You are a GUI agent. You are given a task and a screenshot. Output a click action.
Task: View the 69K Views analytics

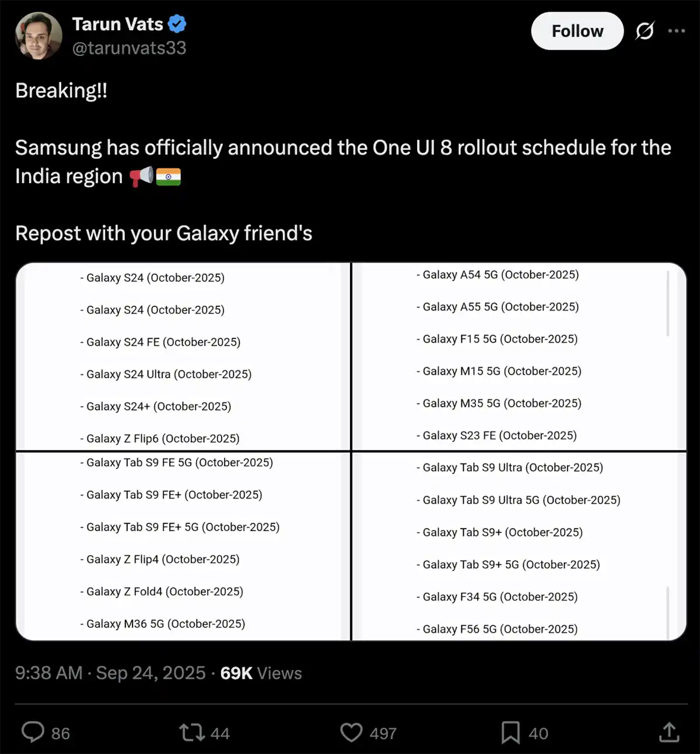coord(261,673)
